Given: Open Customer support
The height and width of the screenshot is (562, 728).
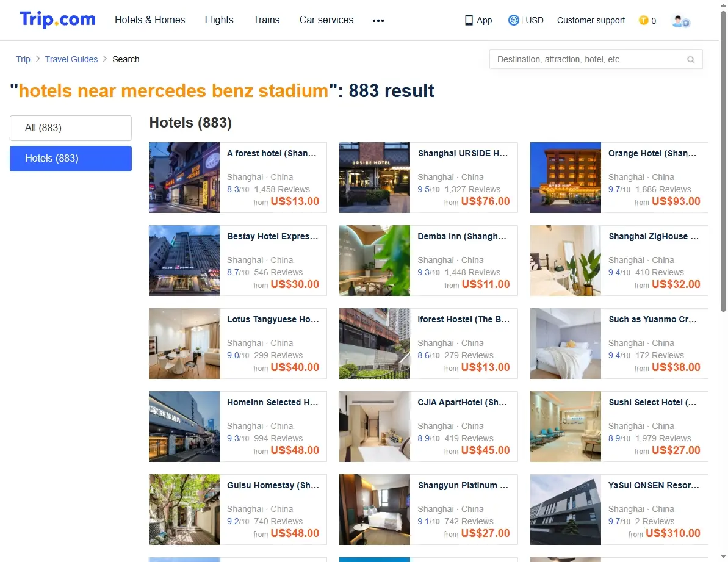Looking at the screenshot, I should pyautogui.click(x=591, y=20).
